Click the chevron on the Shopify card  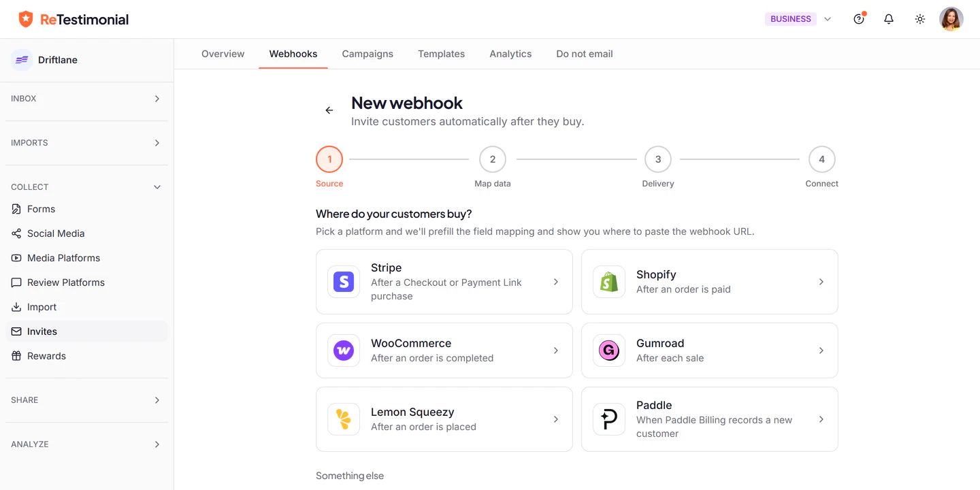(821, 282)
